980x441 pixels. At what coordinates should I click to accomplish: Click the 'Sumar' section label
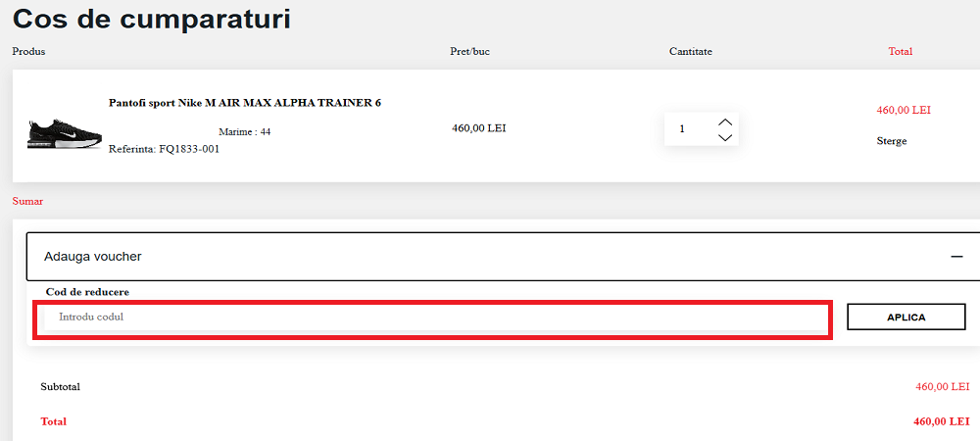click(27, 202)
